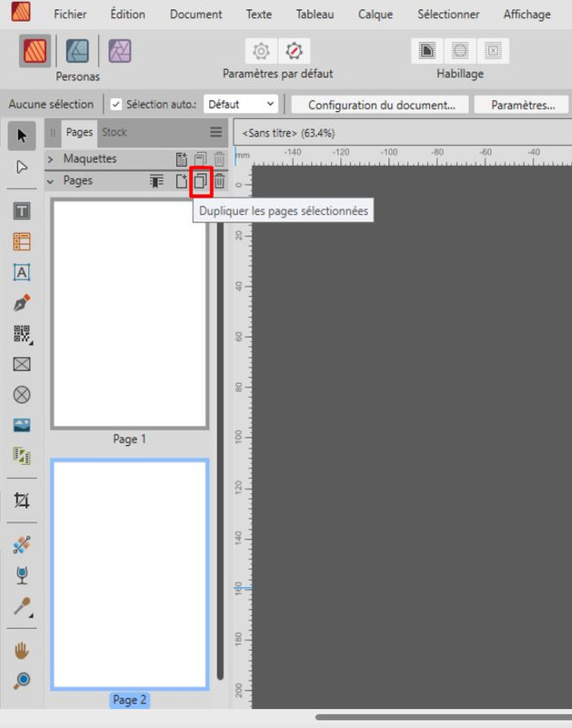Select the Colour Picker eyedropper tool
This screenshot has width=572, height=728.
coord(22,606)
